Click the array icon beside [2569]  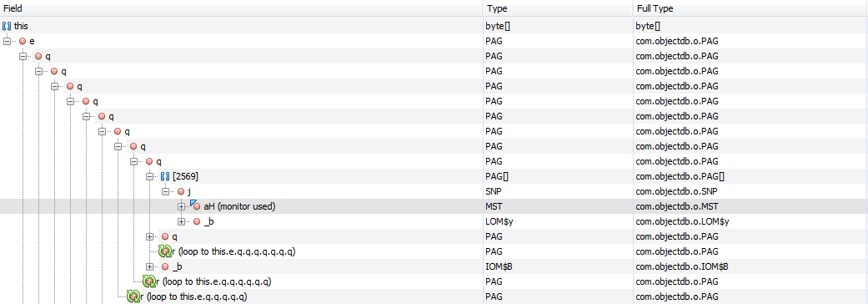point(166,176)
